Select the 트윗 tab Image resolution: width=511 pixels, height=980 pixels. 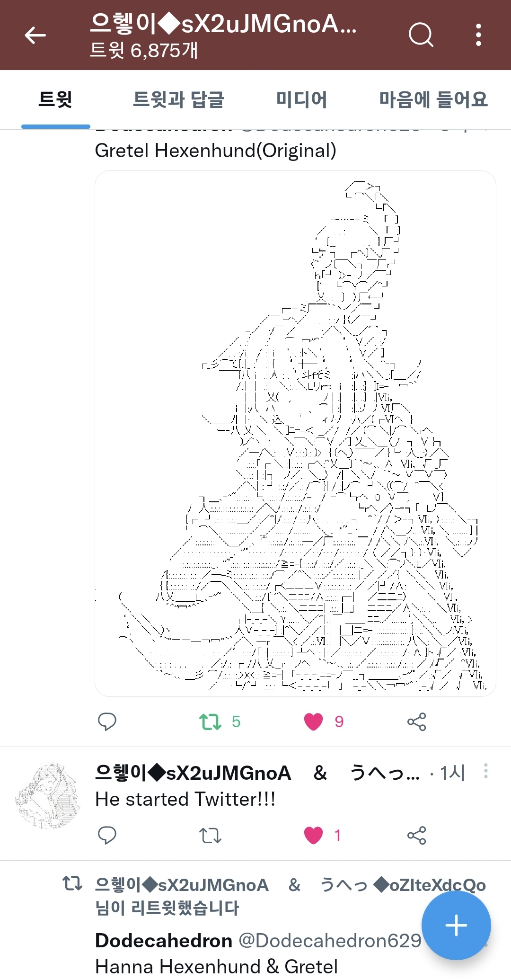coord(55,99)
